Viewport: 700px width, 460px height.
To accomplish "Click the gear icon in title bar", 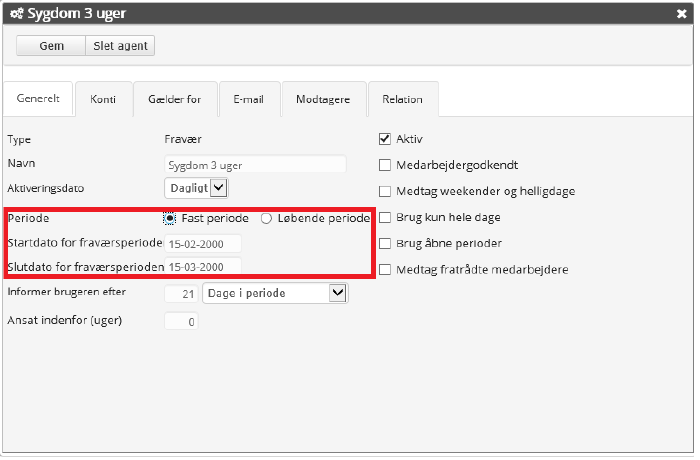I will [x=16, y=14].
